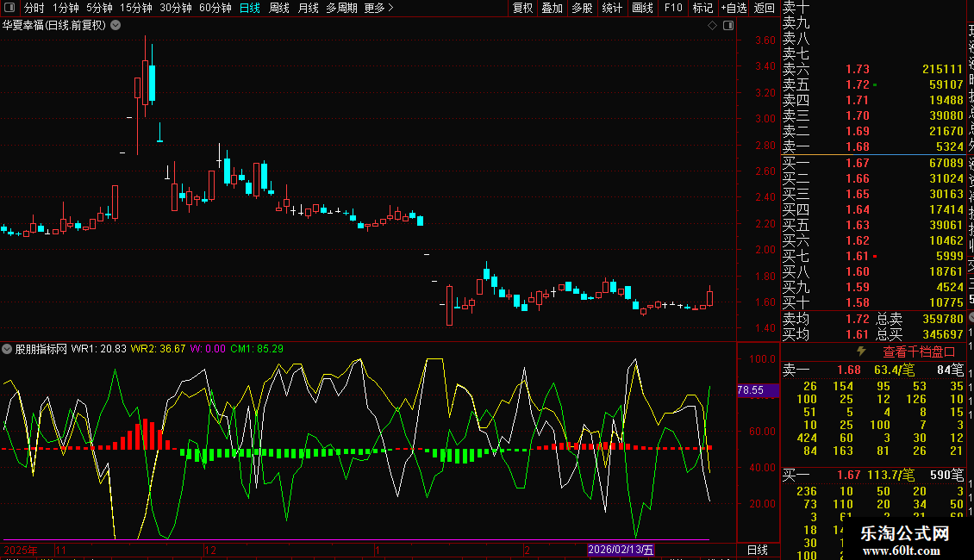Click the red icon left of 分时
974x560 pixels.
[9, 8]
